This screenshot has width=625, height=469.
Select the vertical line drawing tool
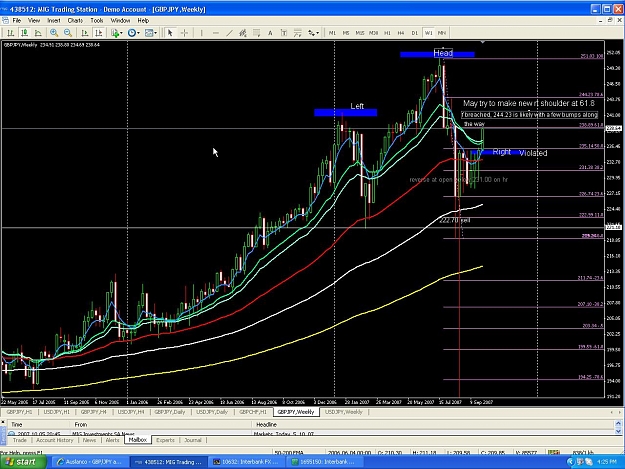coord(202,33)
